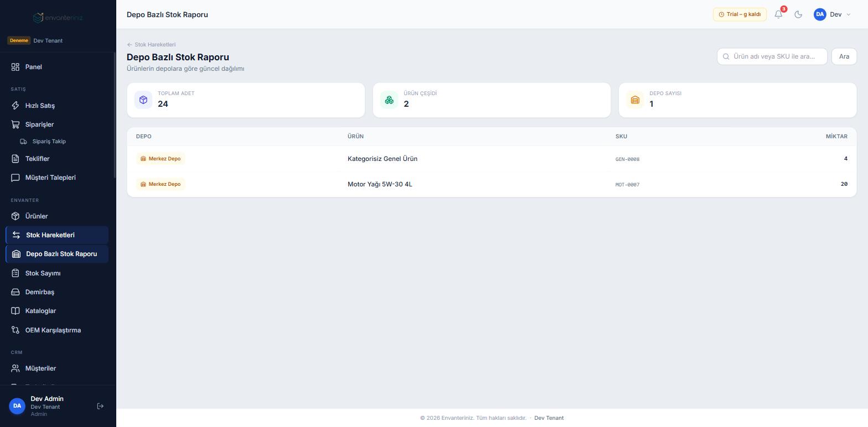This screenshot has height=427, width=868.
Task: Click the Depo Sayısı warehouse icon
Action: tap(635, 100)
